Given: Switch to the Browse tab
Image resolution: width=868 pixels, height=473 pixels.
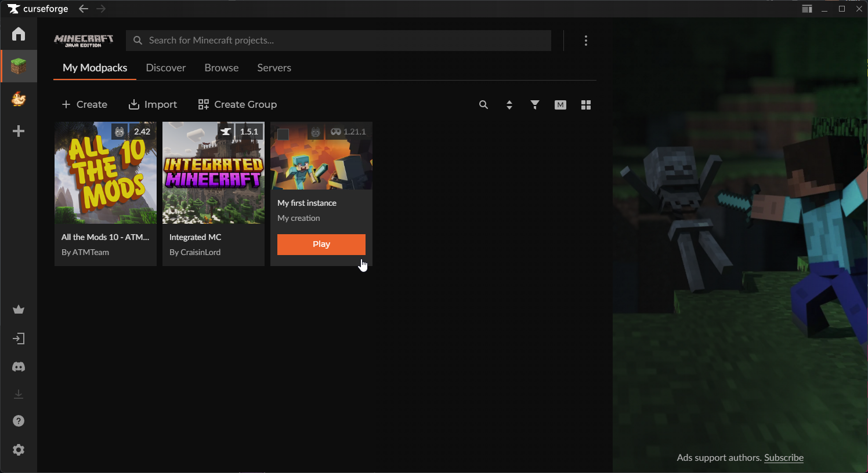Looking at the screenshot, I should 222,68.
